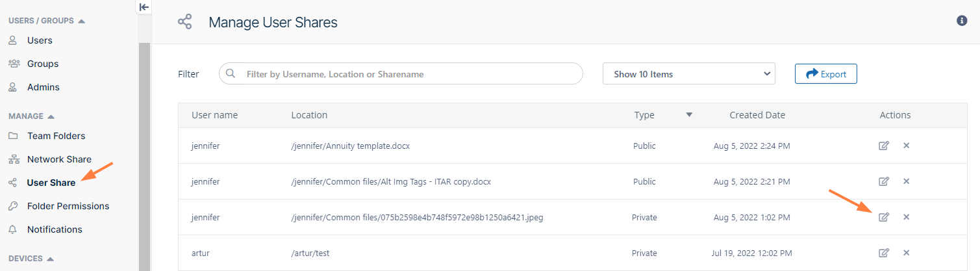Image resolution: width=980 pixels, height=271 pixels.
Task: Collapse the Manage section
Action: (x=51, y=116)
